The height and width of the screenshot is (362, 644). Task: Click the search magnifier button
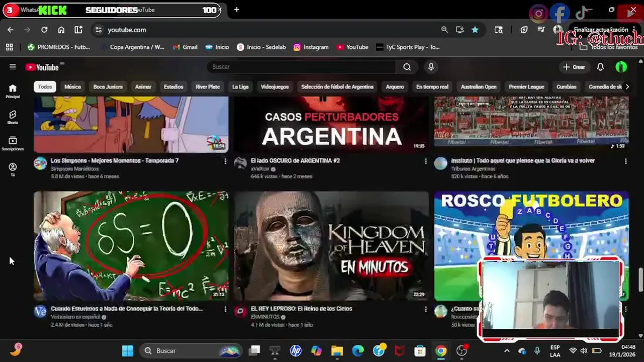coord(407,67)
